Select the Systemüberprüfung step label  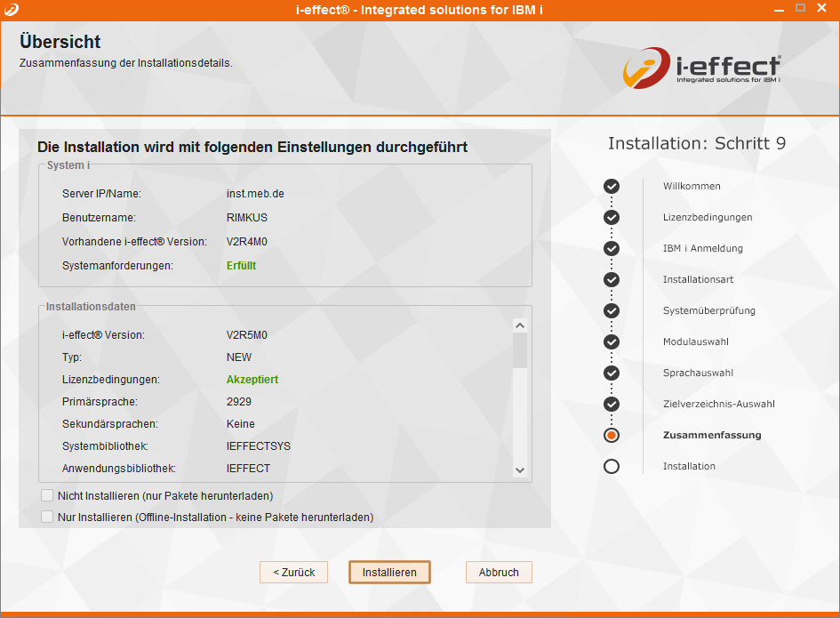click(709, 310)
